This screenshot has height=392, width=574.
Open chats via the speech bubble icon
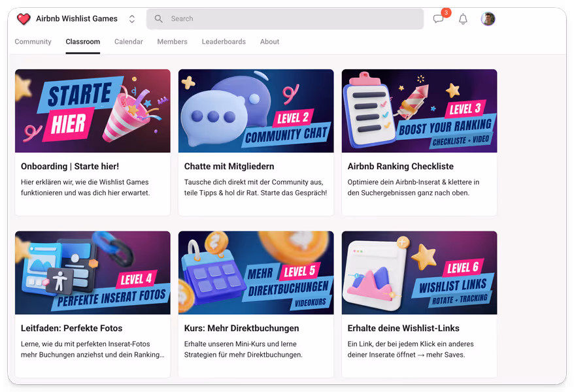pos(439,20)
